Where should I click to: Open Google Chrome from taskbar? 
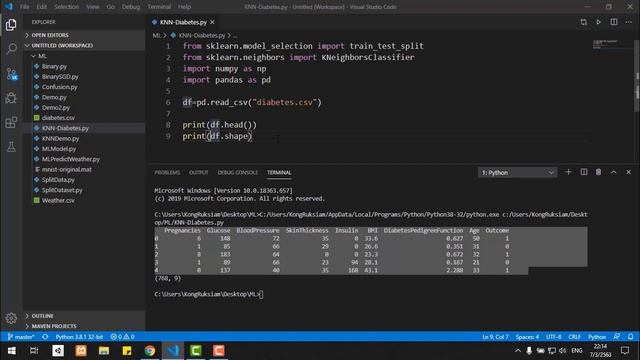tap(150, 351)
